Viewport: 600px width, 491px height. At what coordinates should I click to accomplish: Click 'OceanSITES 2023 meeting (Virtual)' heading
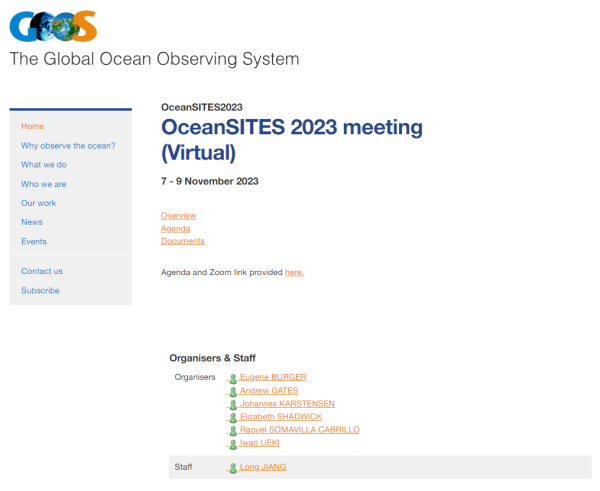(x=292, y=140)
